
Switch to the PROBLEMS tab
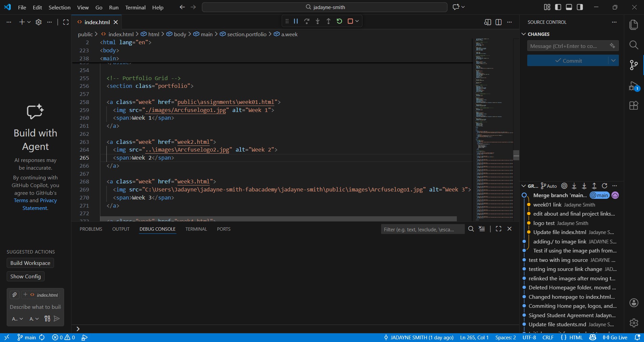[91, 229]
